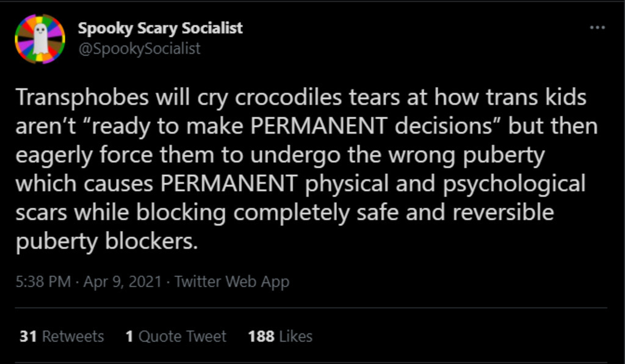Open the 1 Quote Tweet list
Screen dimensions: 625x364
[x=176, y=336]
